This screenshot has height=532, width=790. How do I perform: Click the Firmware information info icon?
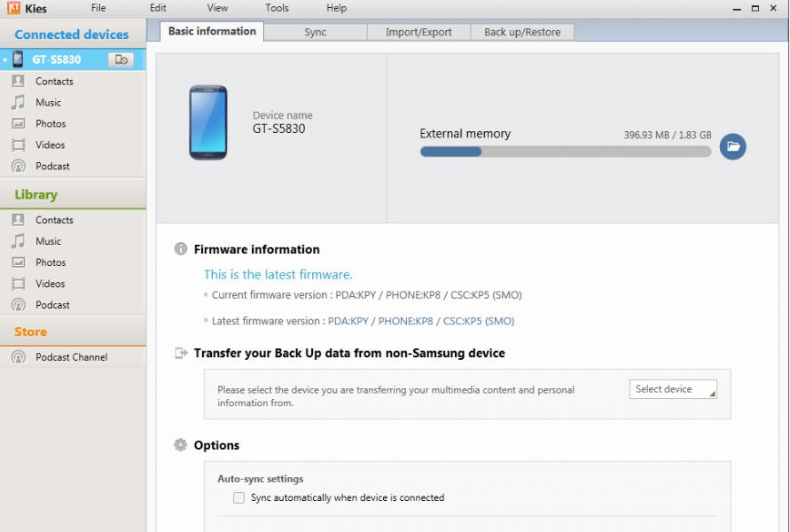tap(180, 249)
